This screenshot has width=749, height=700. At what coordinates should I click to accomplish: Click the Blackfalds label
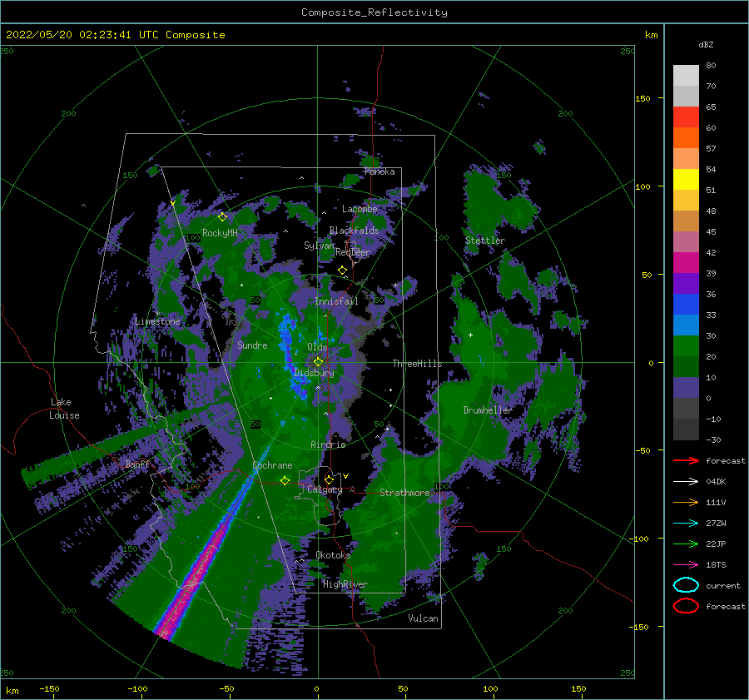point(354,231)
